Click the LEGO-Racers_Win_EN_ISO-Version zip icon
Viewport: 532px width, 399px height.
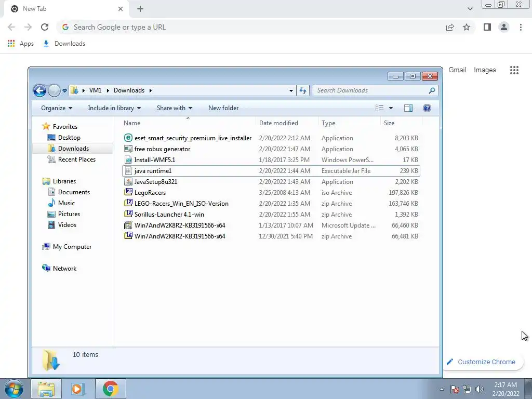click(128, 203)
